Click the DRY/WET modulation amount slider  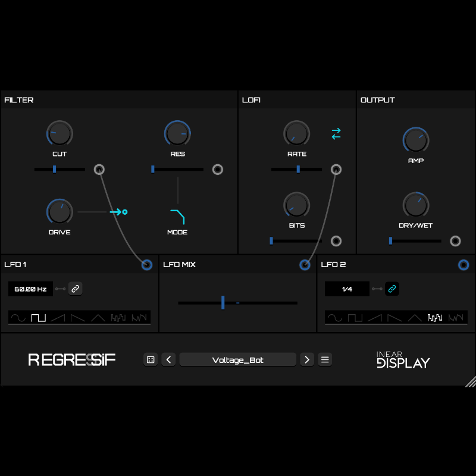(415, 241)
